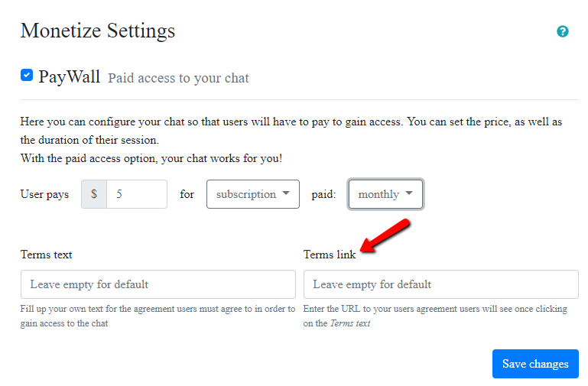Focus the Terms text input field
The height and width of the screenshot is (386, 588).
[158, 284]
